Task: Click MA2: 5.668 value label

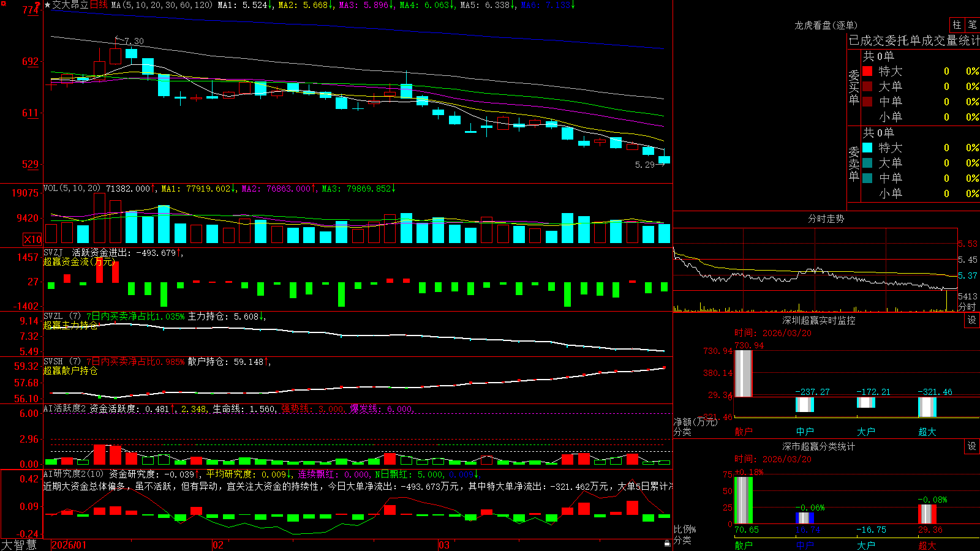Action: point(306,5)
